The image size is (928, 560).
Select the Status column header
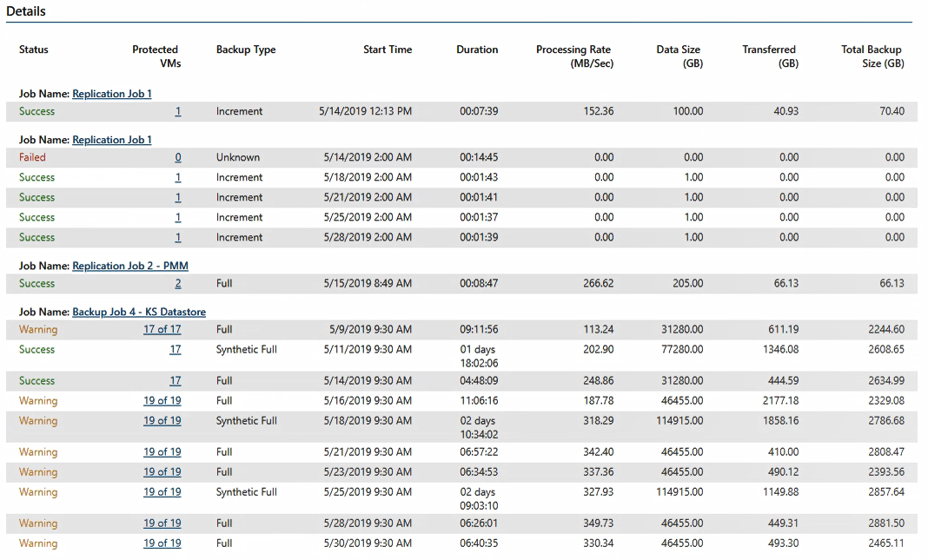[x=34, y=50]
